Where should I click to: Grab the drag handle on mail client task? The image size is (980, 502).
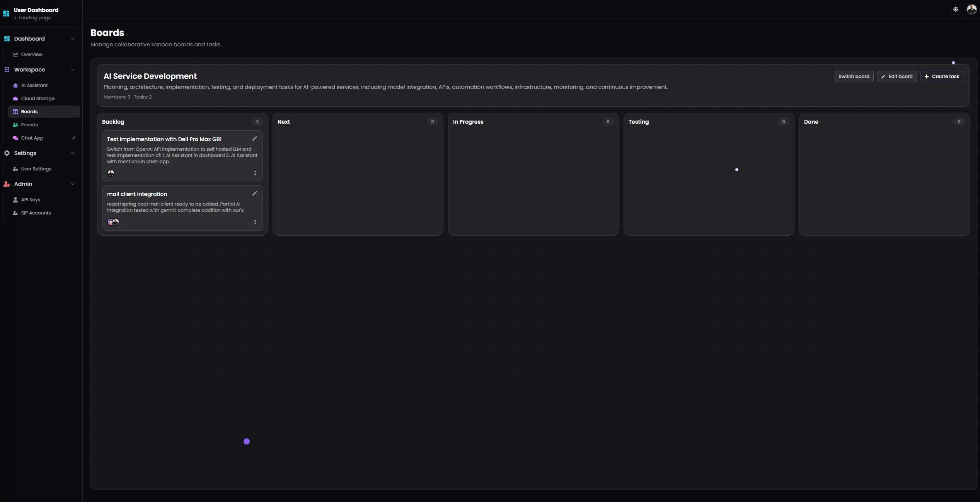click(254, 222)
